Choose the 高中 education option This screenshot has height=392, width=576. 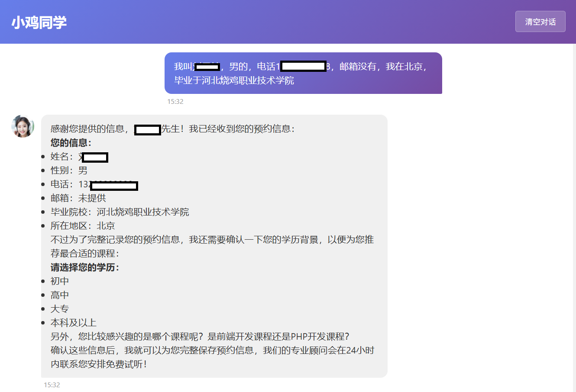tap(60, 295)
